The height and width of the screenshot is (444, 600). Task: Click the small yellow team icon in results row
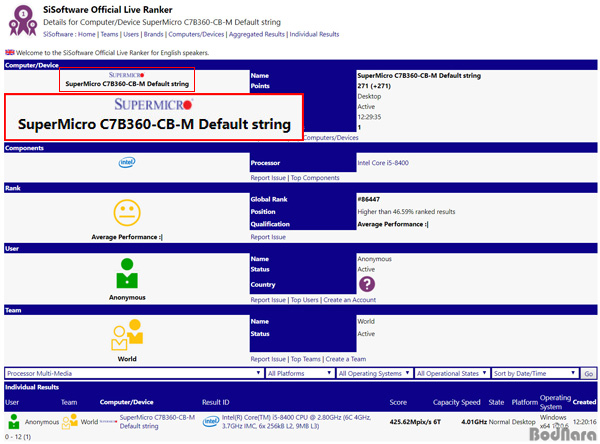70,421
